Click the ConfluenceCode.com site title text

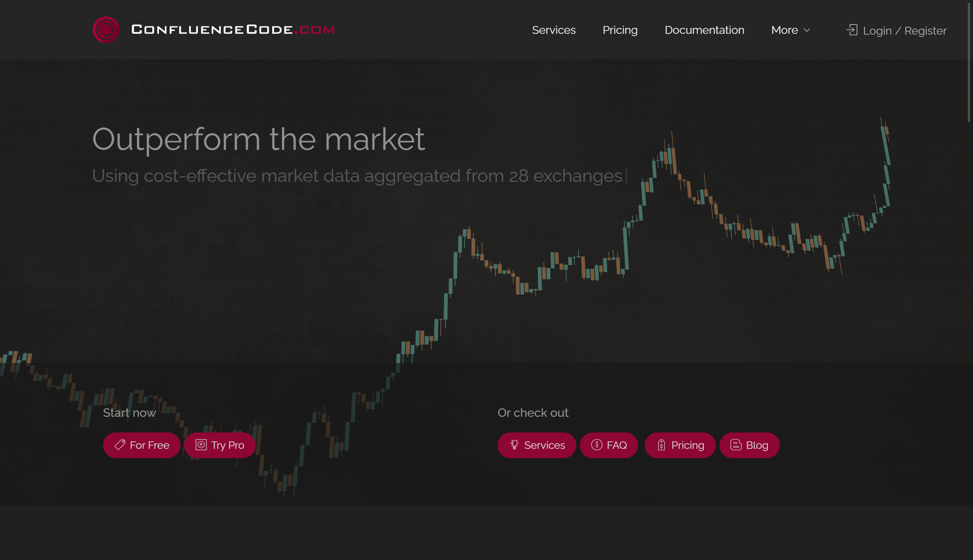tap(233, 30)
